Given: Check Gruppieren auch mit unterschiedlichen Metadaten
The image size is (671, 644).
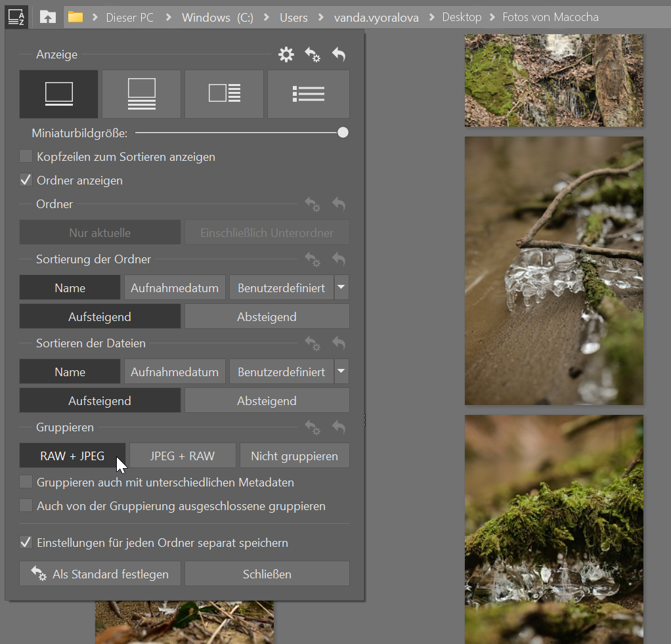Looking at the screenshot, I should [x=26, y=481].
